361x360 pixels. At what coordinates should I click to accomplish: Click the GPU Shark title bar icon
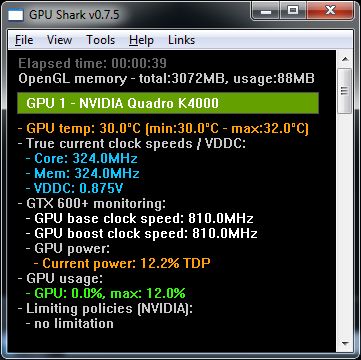point(16,15)
